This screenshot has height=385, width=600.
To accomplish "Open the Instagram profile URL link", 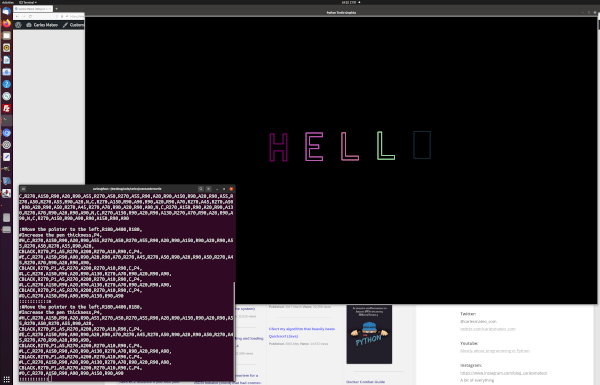I will click(503, 373).
